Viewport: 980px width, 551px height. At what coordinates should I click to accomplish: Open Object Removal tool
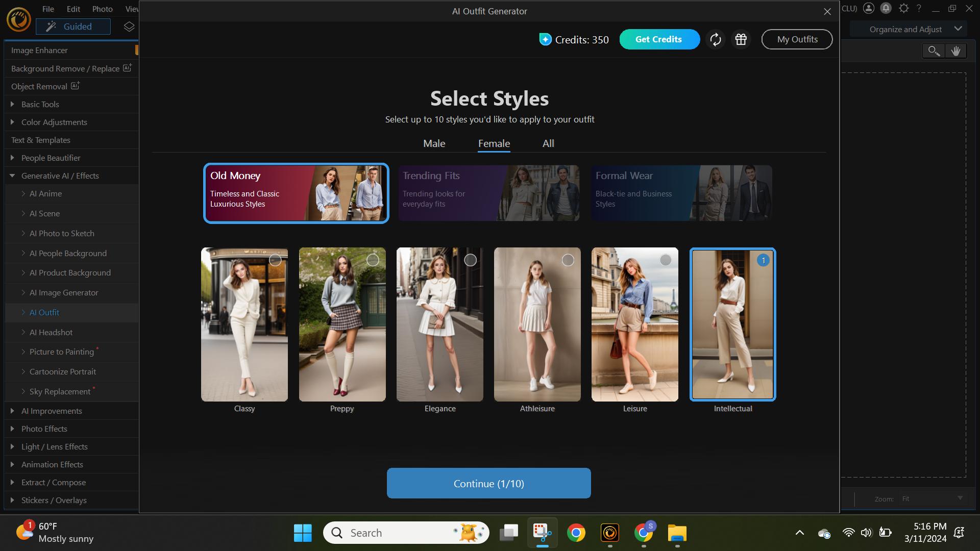click(71, 86)
